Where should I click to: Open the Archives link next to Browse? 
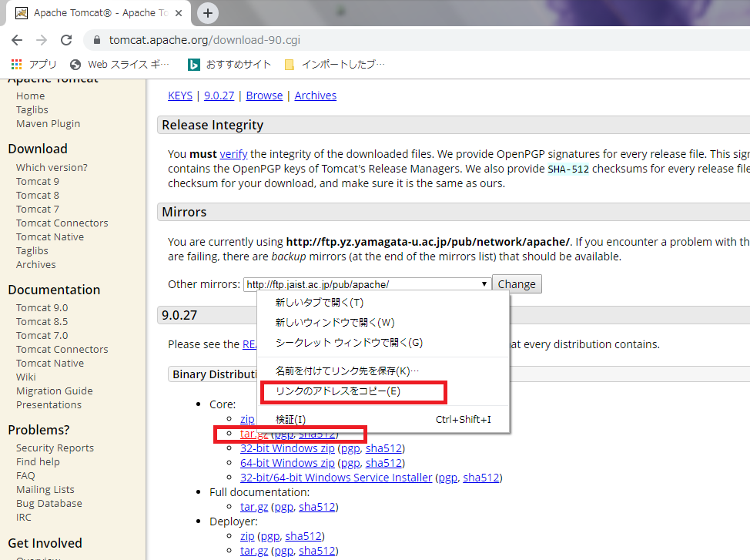coord(316,96)
